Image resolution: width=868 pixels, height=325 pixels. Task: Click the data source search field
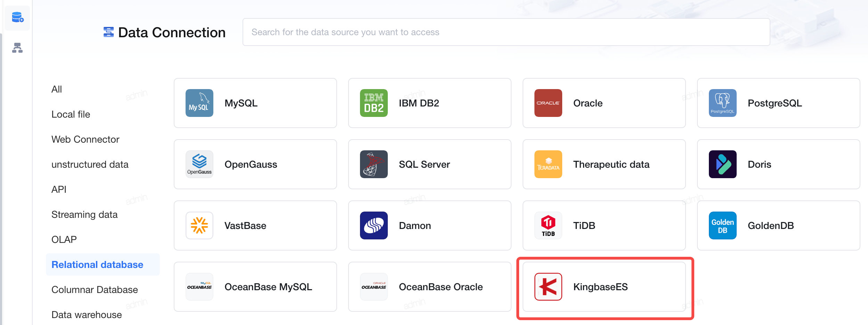click(506, 32)
